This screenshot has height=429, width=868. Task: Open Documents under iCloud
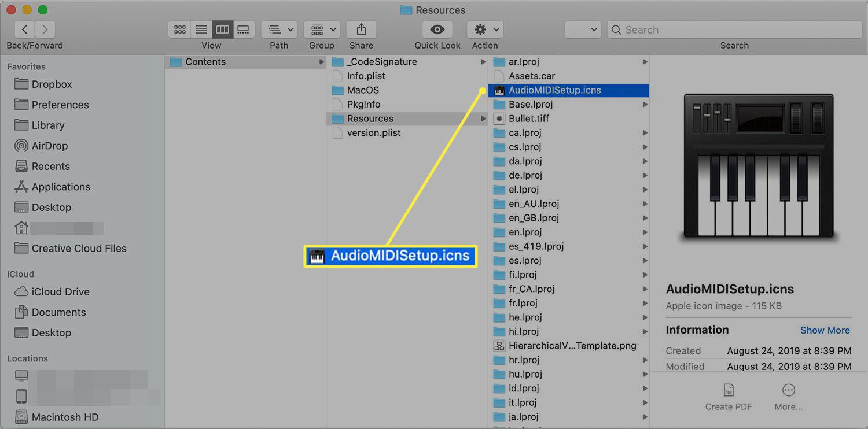50,312
